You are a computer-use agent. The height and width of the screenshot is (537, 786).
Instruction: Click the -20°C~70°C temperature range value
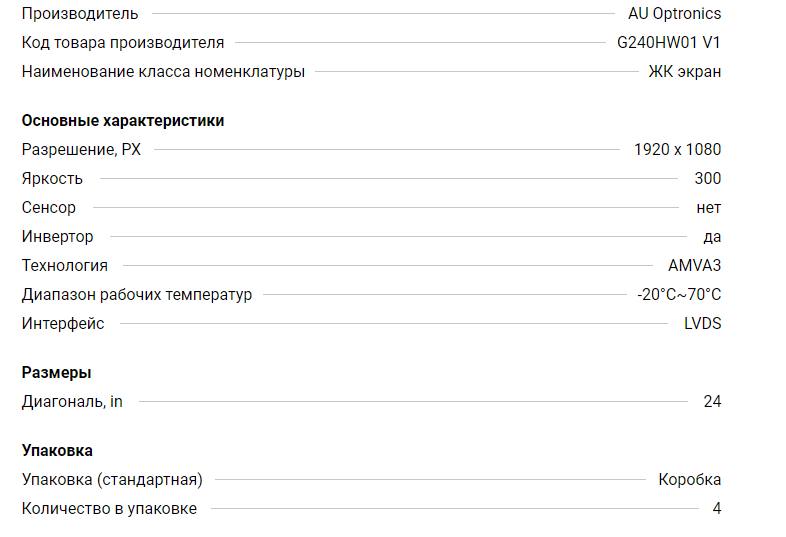tap(679, 294)
